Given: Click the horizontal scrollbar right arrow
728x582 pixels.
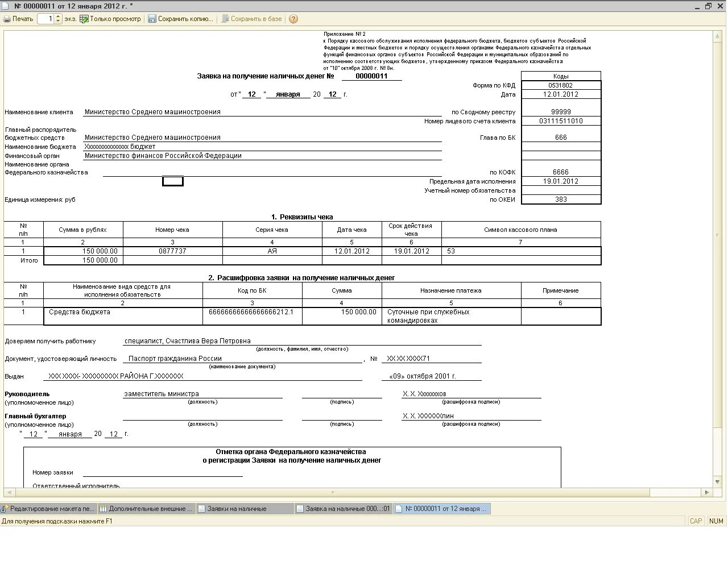Looking at the screenshot, I should (x=707, y=492).
